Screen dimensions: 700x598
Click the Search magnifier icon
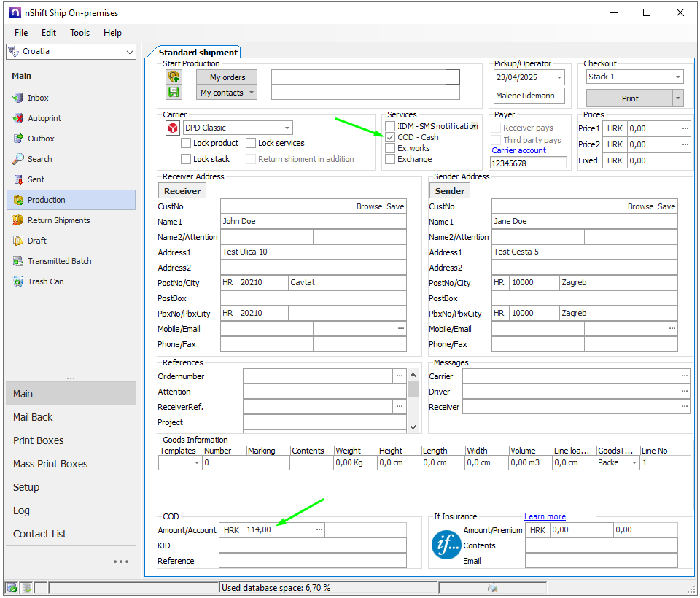click(x=19, y=159)
